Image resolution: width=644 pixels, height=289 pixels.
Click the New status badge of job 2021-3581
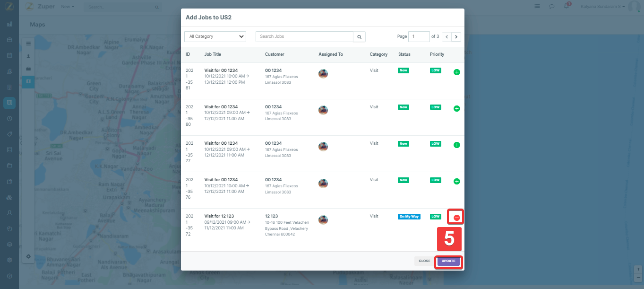[x=404, y=70]
